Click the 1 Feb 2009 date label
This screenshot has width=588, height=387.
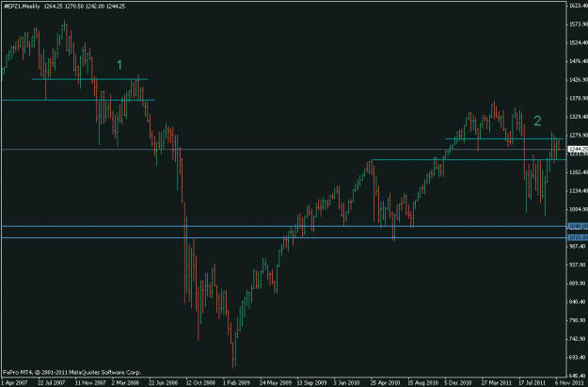click(x=236, y=383)
